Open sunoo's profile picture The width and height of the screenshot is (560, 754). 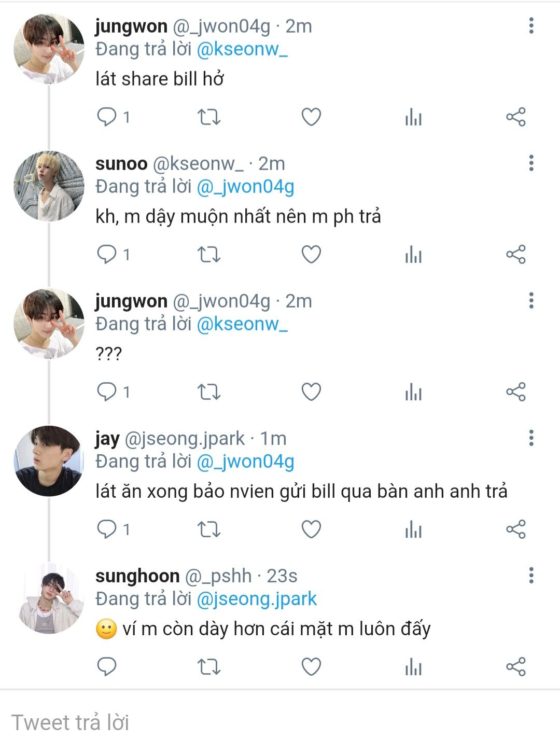pos(49,187)
